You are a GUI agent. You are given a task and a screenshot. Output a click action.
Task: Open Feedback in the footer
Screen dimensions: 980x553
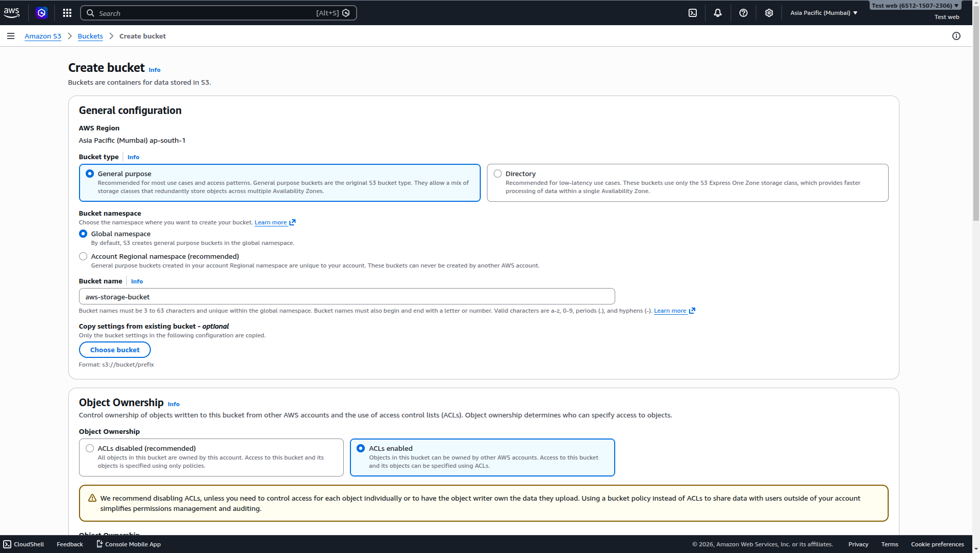70,544
